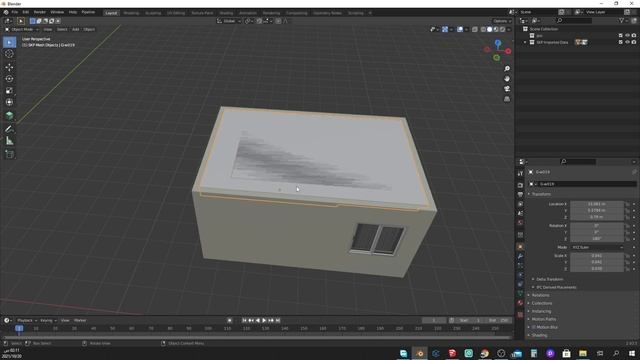Open the rotation Mode XYZ Euler dropdown
Image resolution: width=640 pixels, height=360 pixels.
(598, 247)
